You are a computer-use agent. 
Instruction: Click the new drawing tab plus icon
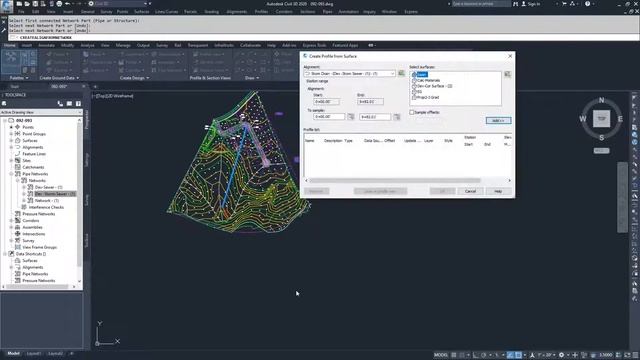click(x=95, y=87)
